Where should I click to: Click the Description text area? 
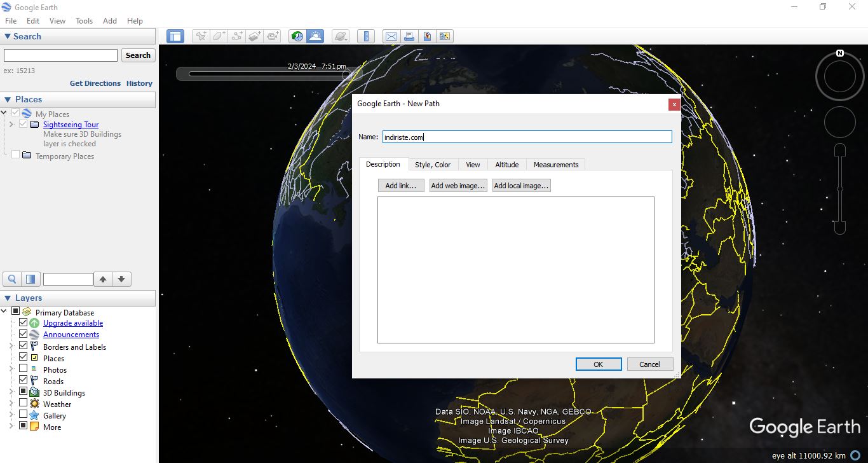(516, 270)
